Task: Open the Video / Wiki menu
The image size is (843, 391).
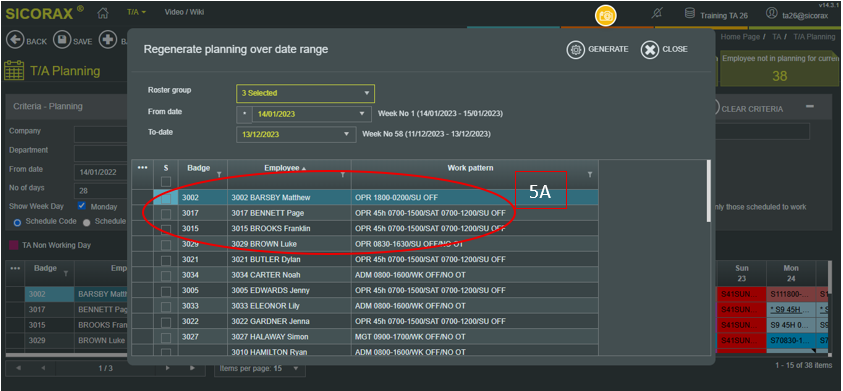Action: (184, 12)
